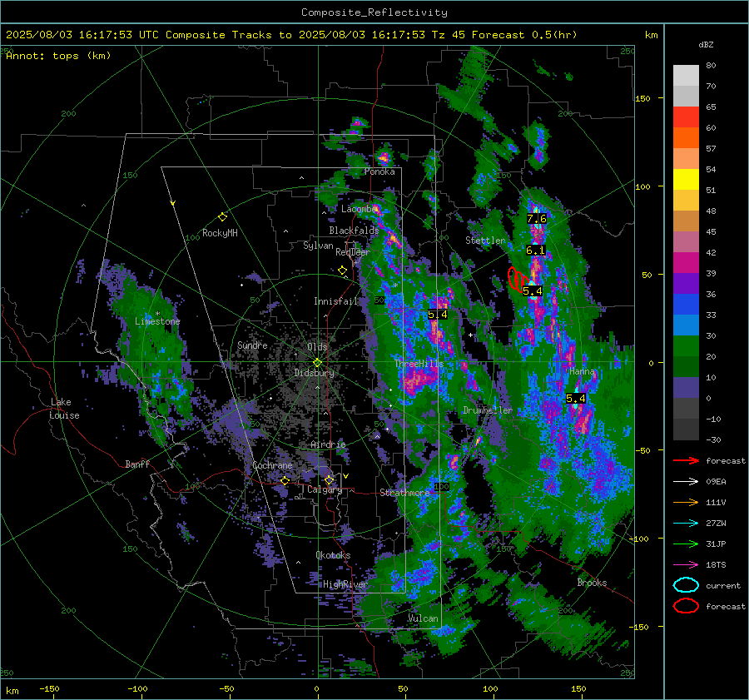Click the RedDeer city label
This screenshot has width=749, height=700.
[353, 252]
